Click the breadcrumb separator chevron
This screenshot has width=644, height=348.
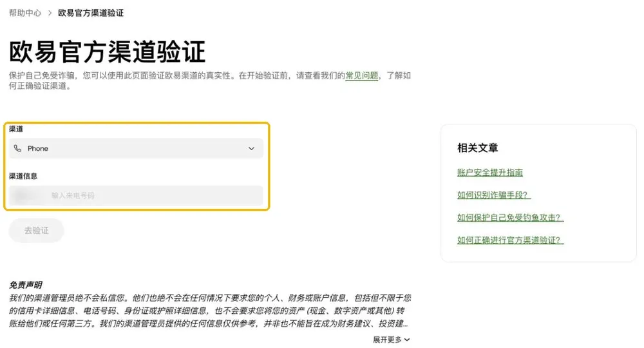[50, 13]
